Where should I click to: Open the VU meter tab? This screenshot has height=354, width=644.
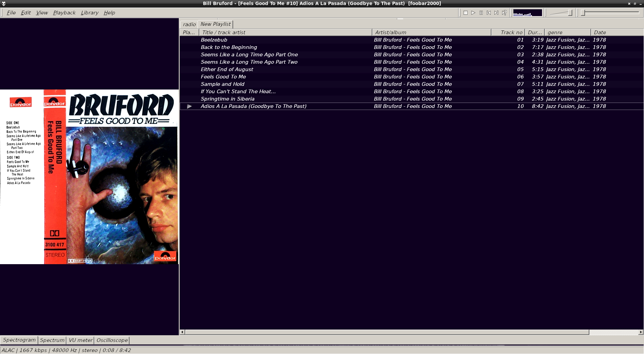tap(80, 340)
